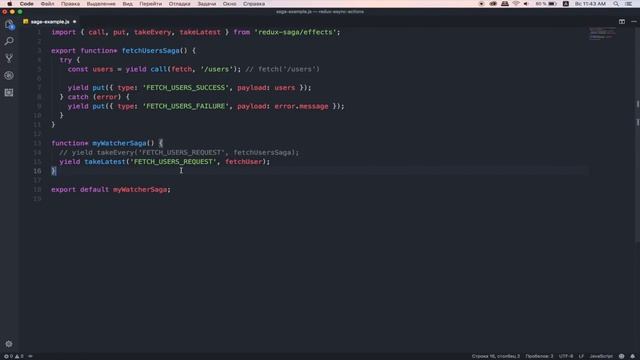Open notifications bell in status bar

(632, 356)
